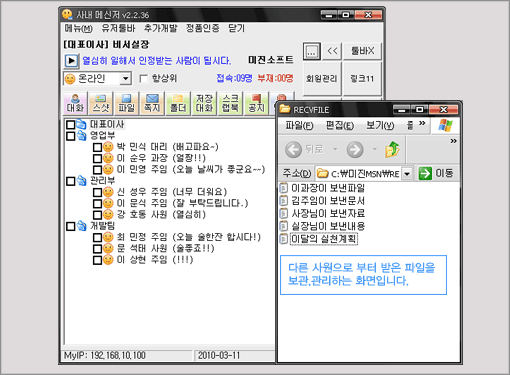Viewport: 510px width, 375px height.
Task: Tick the checkbox for 박 민식 대리
Action: [x=97, y=147]
